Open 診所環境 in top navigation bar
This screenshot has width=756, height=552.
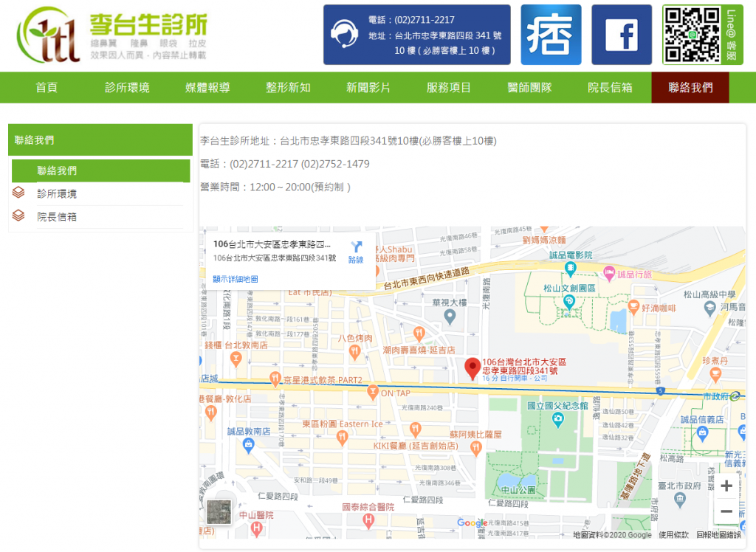click(x=127, y=87)
